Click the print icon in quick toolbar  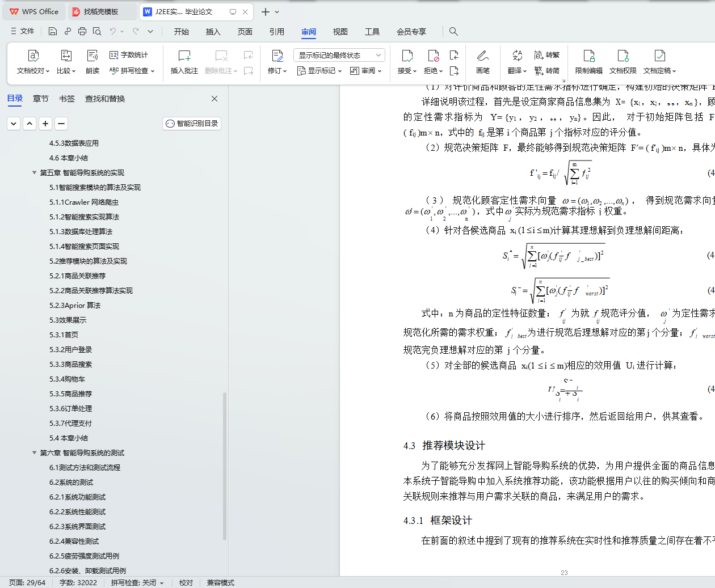(82, 31)
